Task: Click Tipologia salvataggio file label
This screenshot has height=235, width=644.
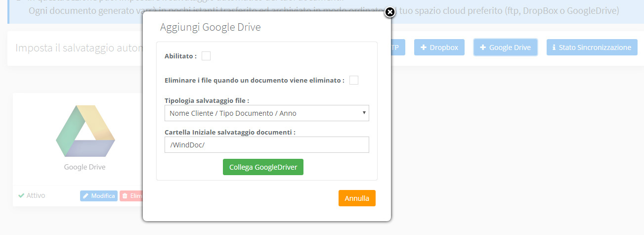Action: 207,100
